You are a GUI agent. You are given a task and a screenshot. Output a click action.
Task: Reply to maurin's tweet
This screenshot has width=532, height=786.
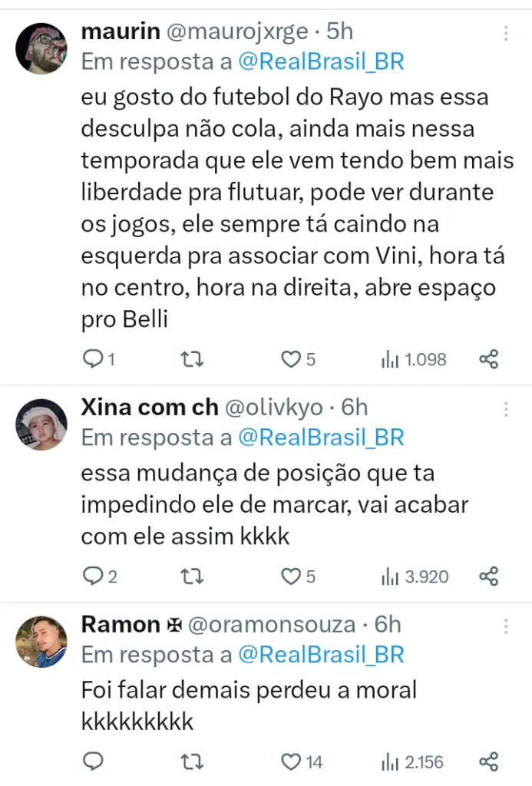pyautogui.click(x=92, y=358)
